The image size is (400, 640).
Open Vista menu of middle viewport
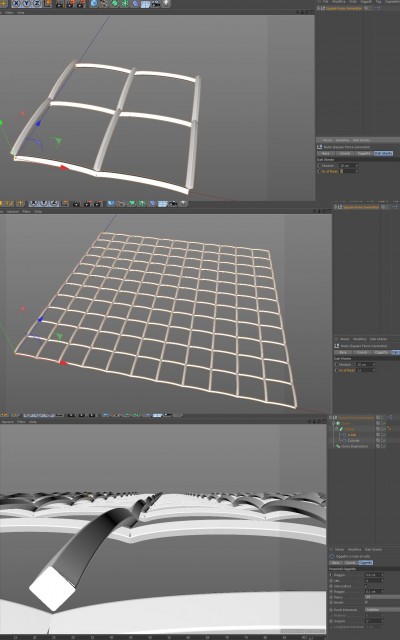tap(38, 212)
